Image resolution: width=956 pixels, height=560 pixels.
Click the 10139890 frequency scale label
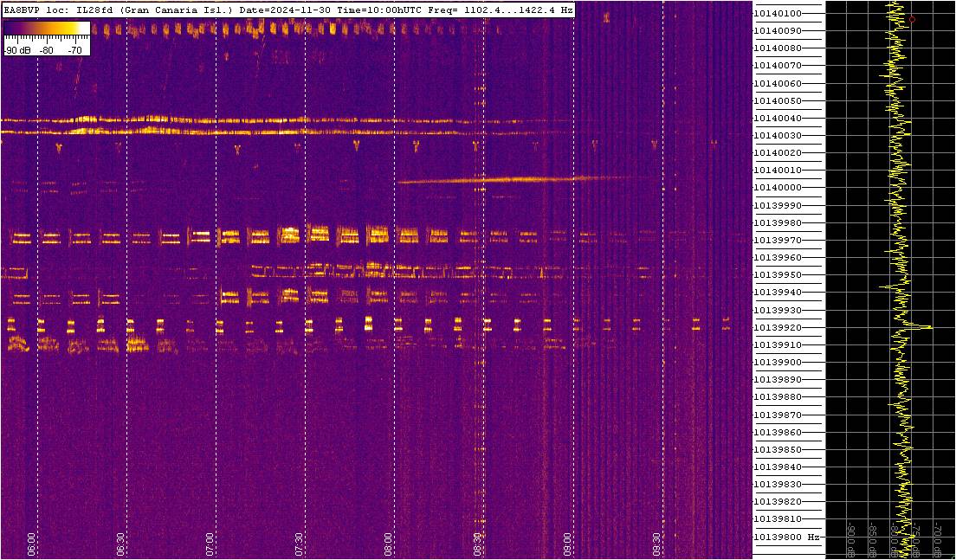tap(778, 380)
